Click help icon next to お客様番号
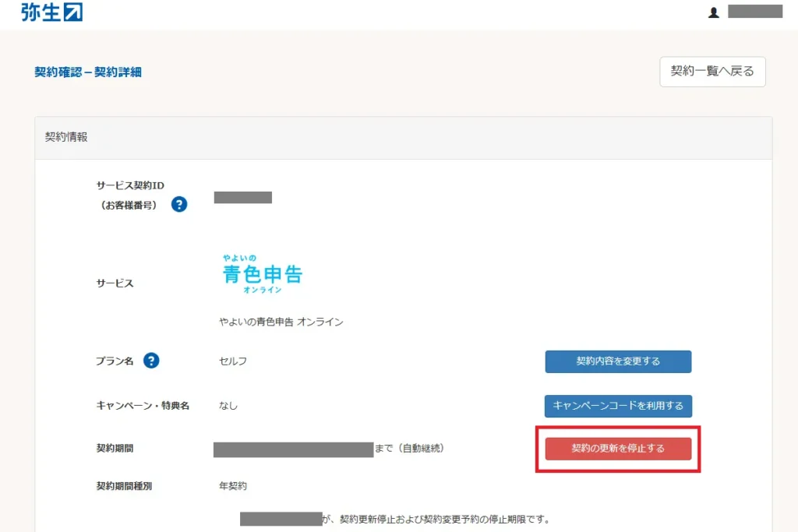Viewport: 798px width, 532px height. tap(179, 204)
